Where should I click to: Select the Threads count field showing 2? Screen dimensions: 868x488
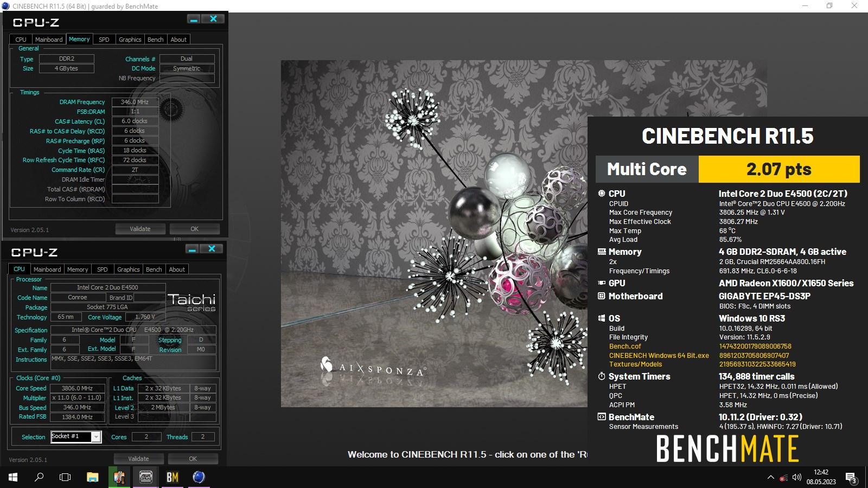point(203,437)
